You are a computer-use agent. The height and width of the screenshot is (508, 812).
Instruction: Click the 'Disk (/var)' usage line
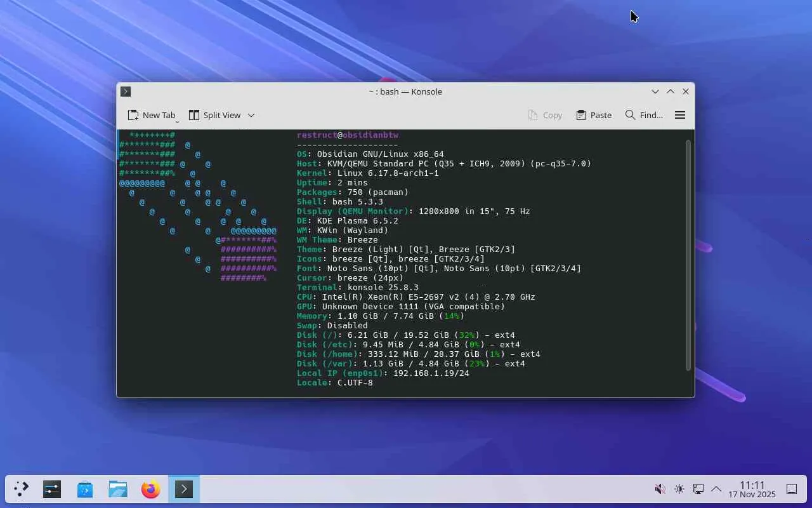click(x=411, y=363)
